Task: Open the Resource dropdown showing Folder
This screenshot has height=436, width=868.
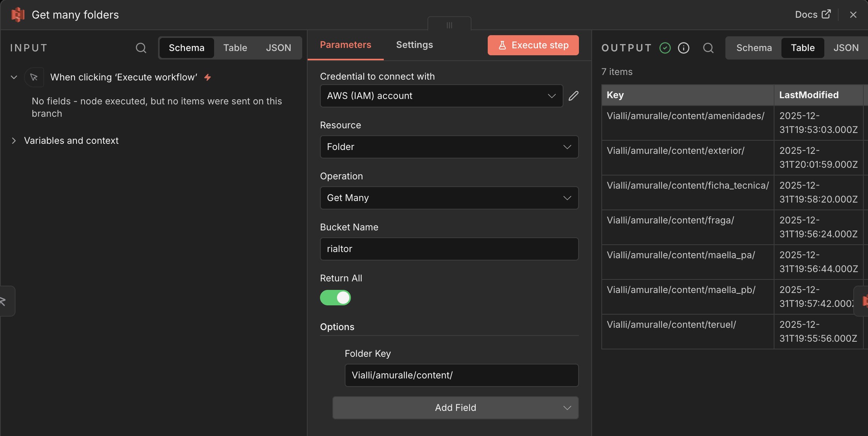Action: (449, 147)
